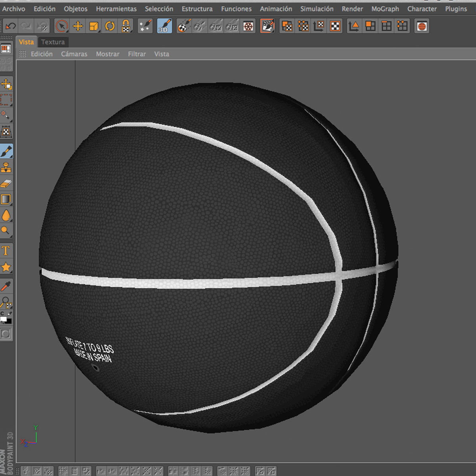The width and height of the screenshot is (476, 476).
Task: Select the Clone stamp tool
Action: tap(6, 167)
